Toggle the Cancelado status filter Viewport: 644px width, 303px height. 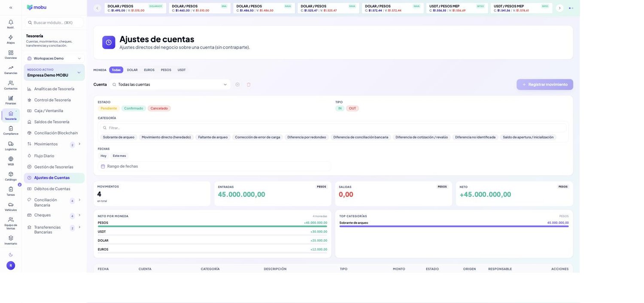[159, 108]
